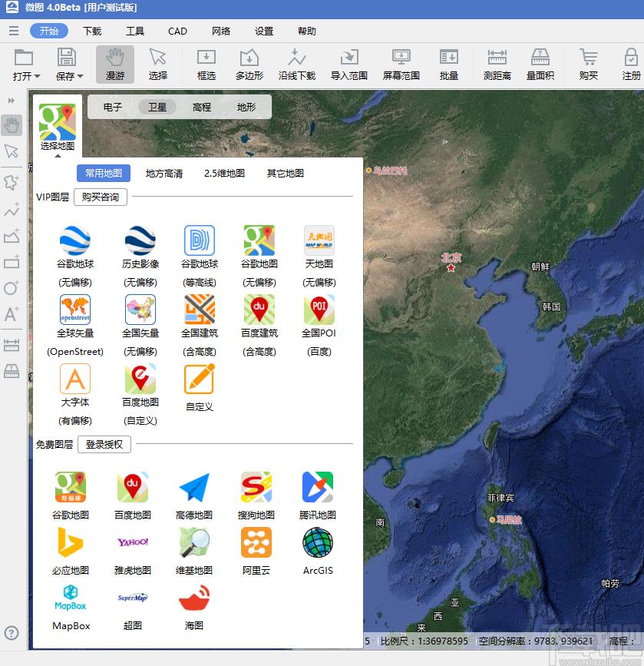
Task: Expand the 保存 dropdown arrow
Action: [81, 77]
